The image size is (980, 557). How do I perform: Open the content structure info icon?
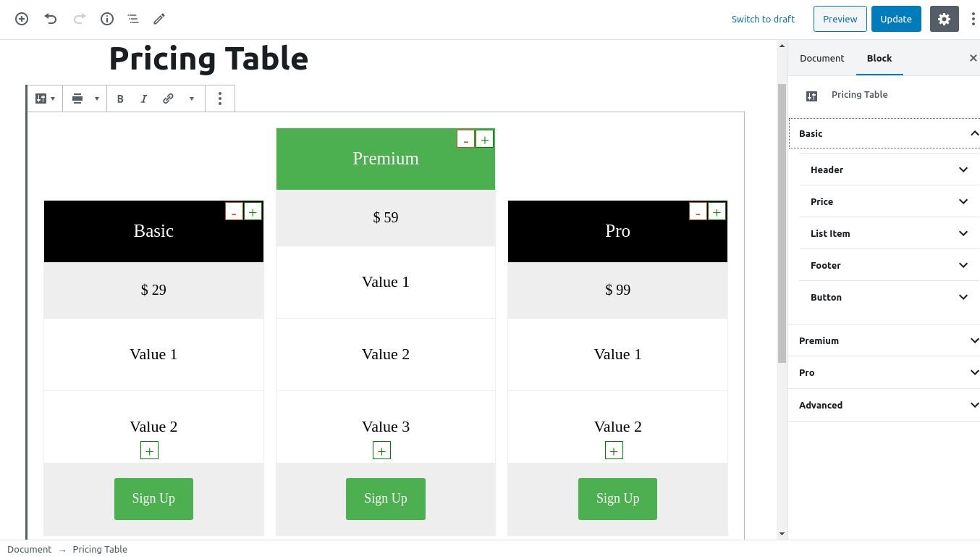[x=107, y=19]
